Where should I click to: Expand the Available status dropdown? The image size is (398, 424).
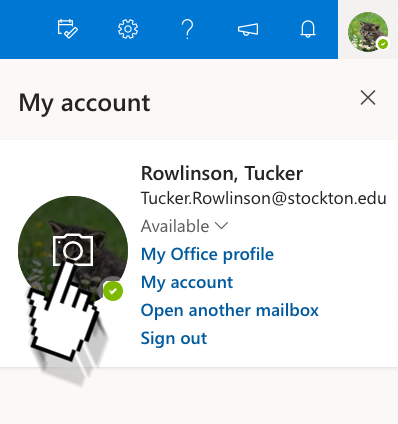[185, 226]
